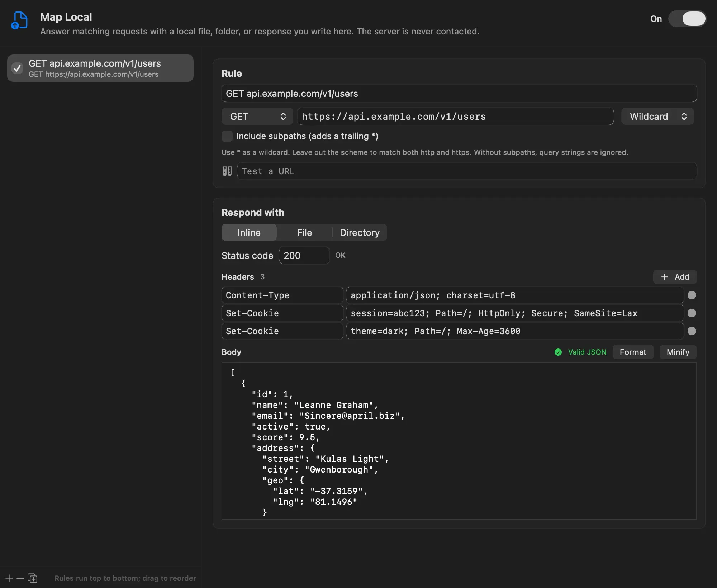This screenshot has height=588, width=717.
Task: Uncheck the GET api.example.com/v1/users rule checkbox
Action: click(17, 68)
